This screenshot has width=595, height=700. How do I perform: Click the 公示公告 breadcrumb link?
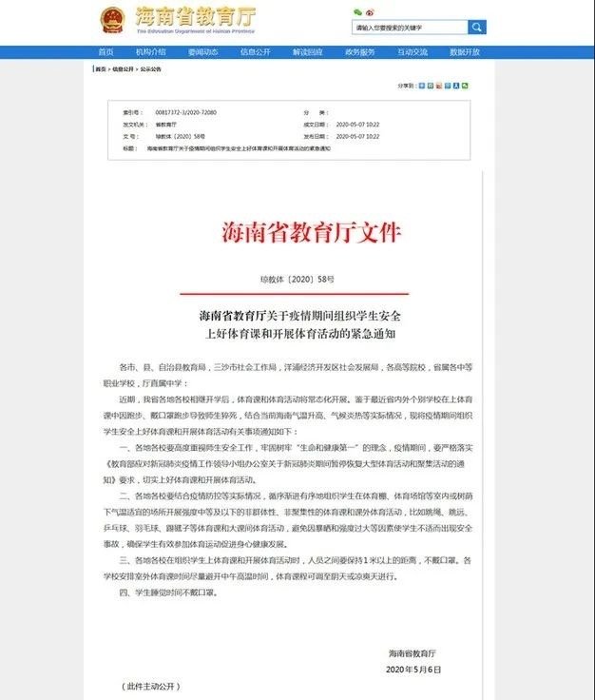151,69
